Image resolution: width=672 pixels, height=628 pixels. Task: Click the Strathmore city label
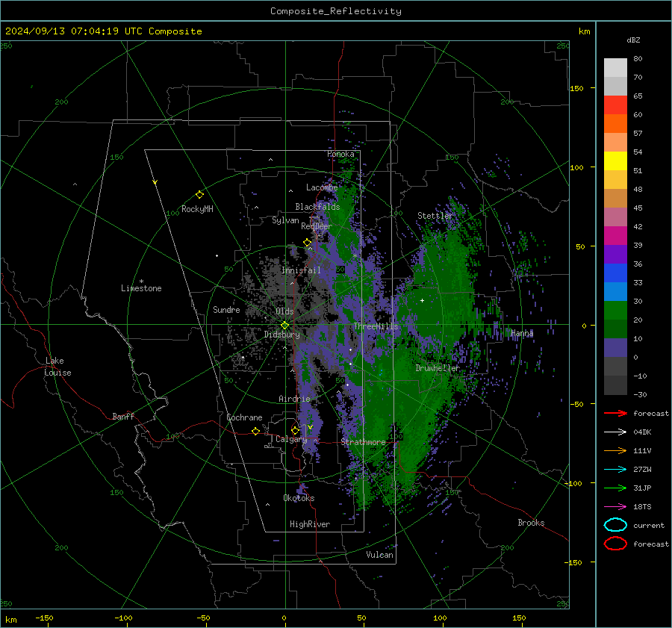click(363, 442)
